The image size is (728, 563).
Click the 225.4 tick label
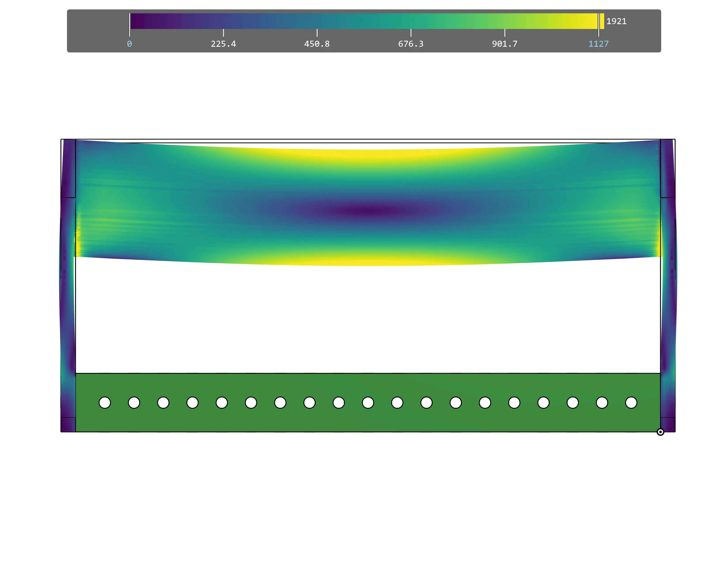pos(223,44)
